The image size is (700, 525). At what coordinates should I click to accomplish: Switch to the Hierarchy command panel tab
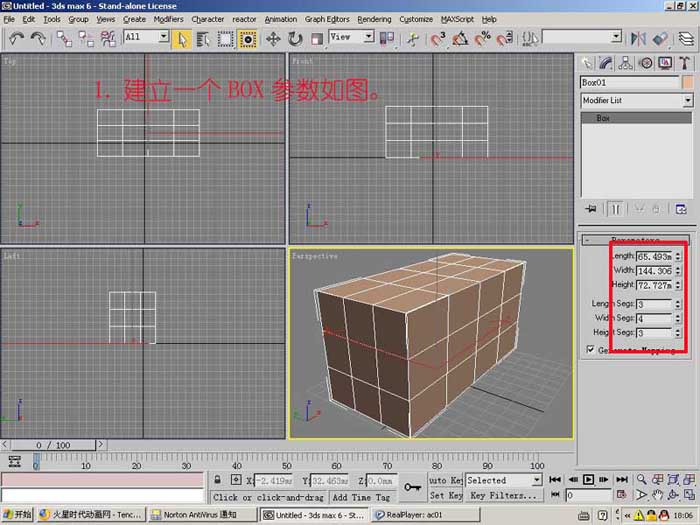[x=625, y=63]
